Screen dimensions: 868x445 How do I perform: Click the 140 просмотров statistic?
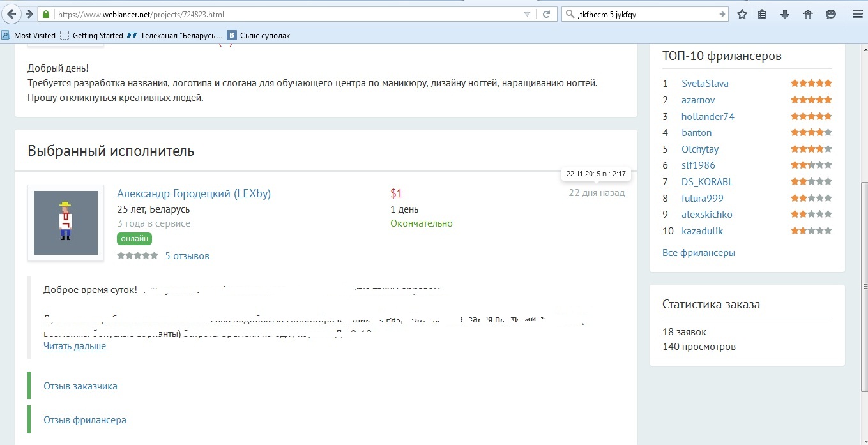point(699,347)
